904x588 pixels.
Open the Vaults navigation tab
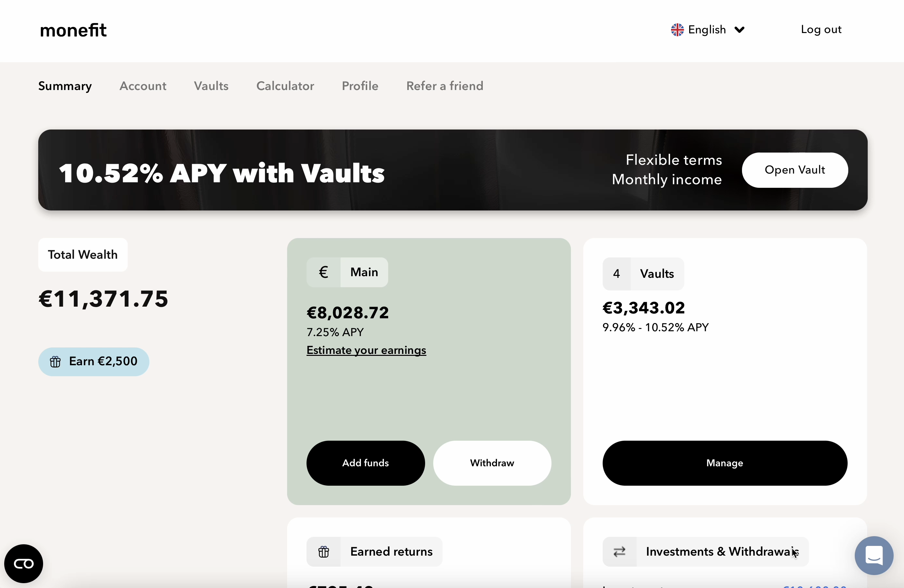211,86
